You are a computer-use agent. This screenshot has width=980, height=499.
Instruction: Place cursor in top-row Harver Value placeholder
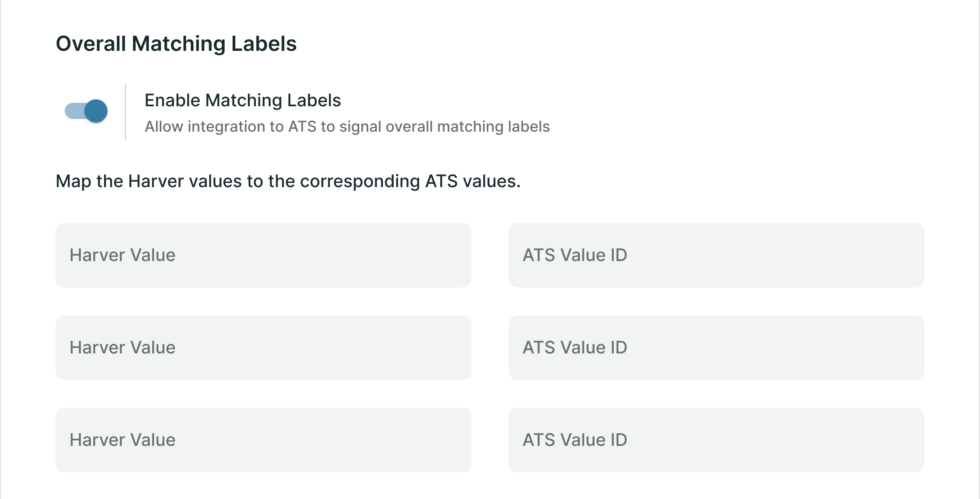click(123, 255)
